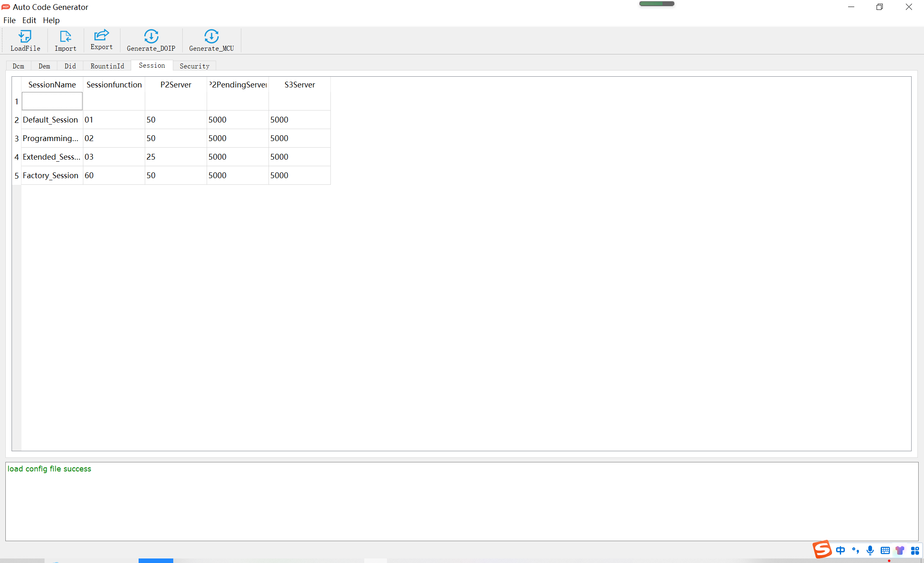The width and height of the screenshot is (924, 563).
Task: Switch to the Session tab
Action: pyautogui.click(x=152, y=65)
